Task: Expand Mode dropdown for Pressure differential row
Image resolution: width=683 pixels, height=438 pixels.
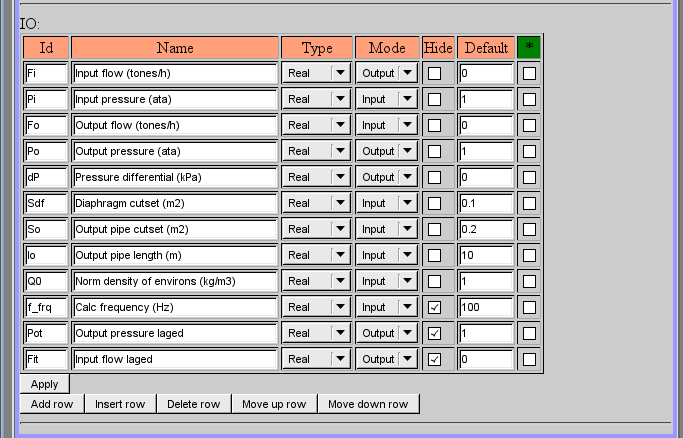Action: (388, 177)
